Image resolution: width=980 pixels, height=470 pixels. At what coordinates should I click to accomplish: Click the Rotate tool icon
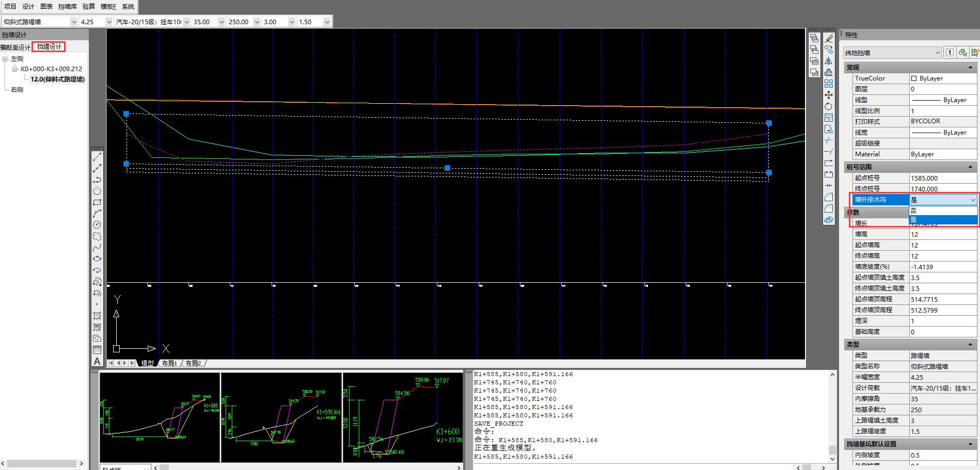[x=829, y=106]
